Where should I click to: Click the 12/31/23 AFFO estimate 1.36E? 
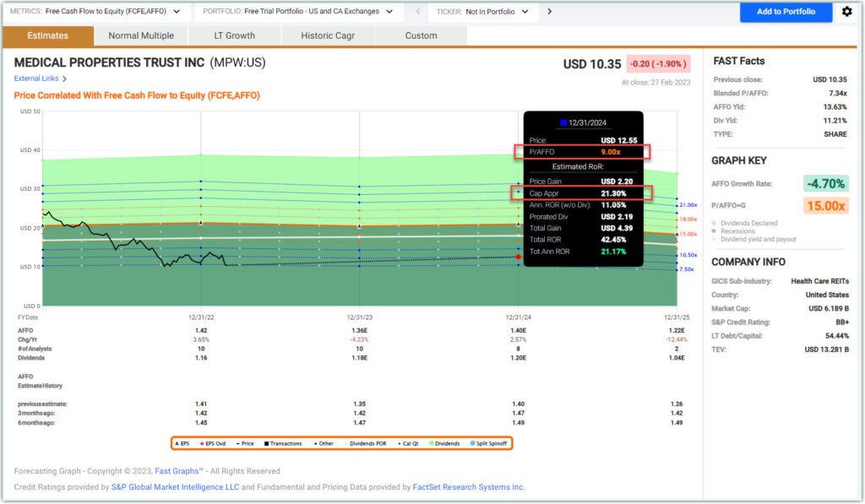point(359,331)
